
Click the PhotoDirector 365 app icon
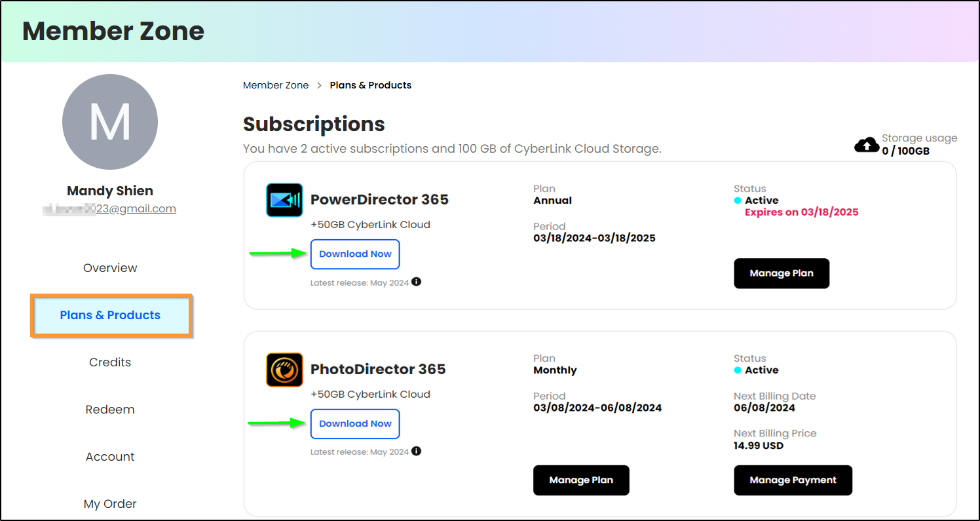(284, 370)
